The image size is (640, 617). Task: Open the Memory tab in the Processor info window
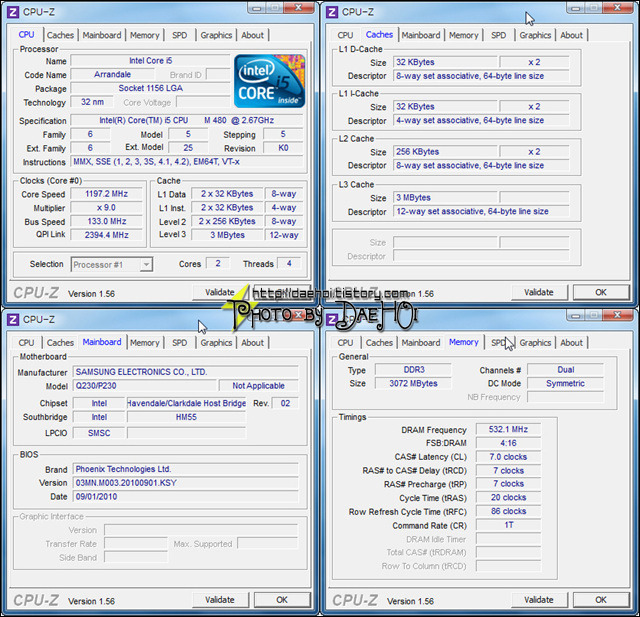click(x=144, y=35)
